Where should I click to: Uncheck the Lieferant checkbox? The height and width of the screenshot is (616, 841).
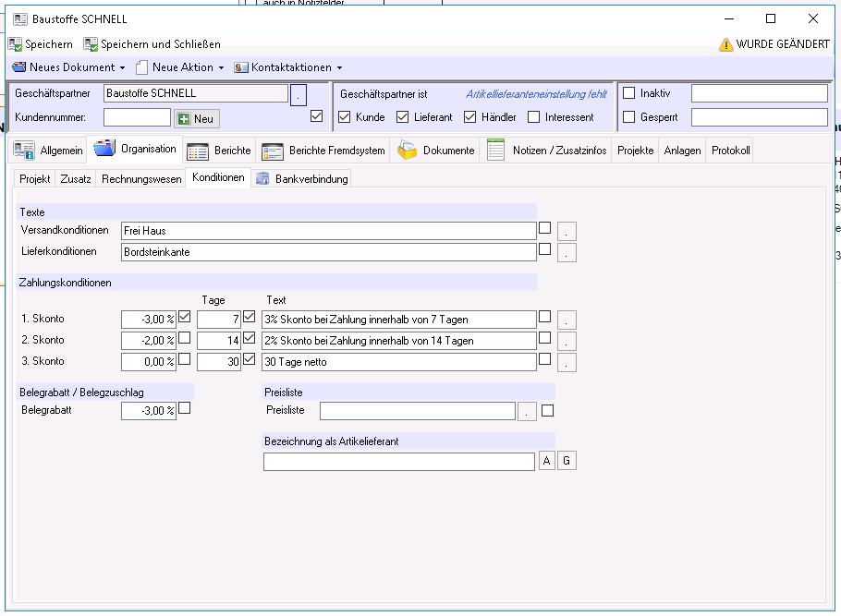[402, 117]
